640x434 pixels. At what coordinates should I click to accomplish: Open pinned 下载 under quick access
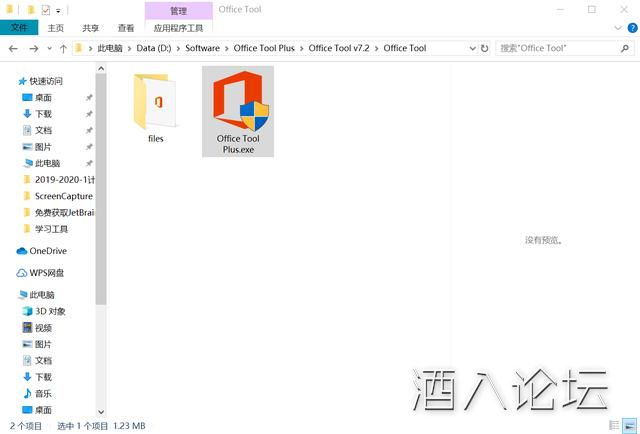click(x=43, y=114)
